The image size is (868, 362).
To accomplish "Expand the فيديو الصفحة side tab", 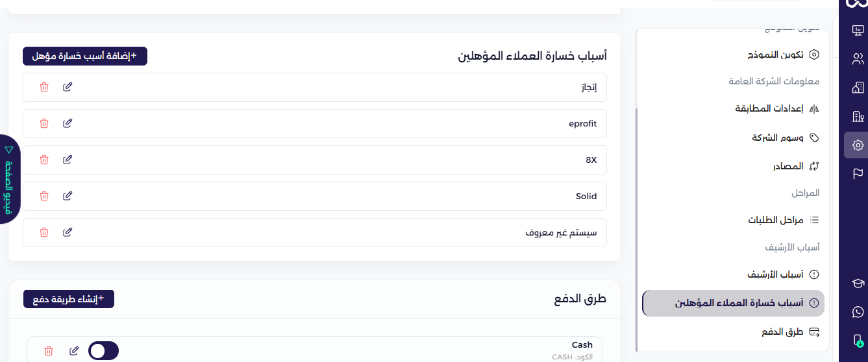I will (x=8, y=180).
